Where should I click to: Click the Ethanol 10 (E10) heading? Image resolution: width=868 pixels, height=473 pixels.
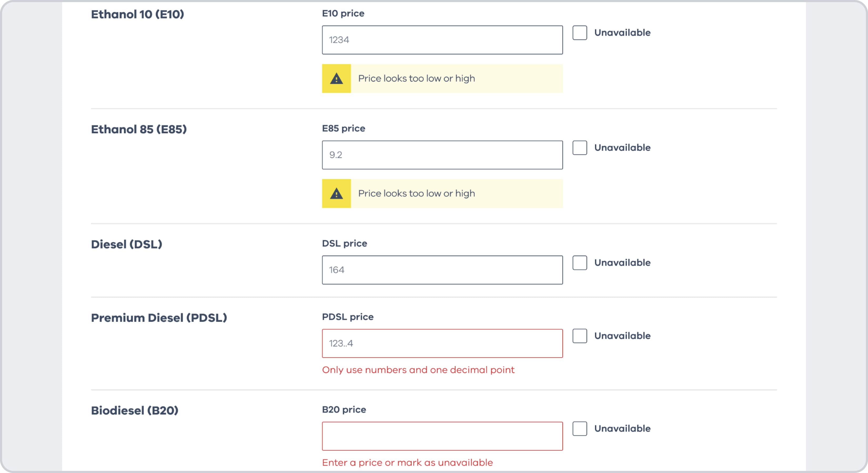pyautogui.click(x=138, y=14)
